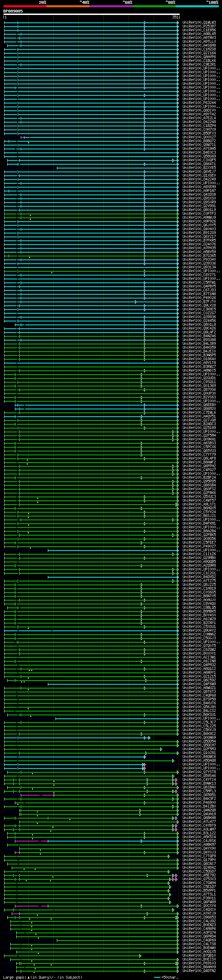This screenshot has height=980, width=222.
Task: Open hit UniRef100_A2Q9R8
Action: tap(199, 565)
